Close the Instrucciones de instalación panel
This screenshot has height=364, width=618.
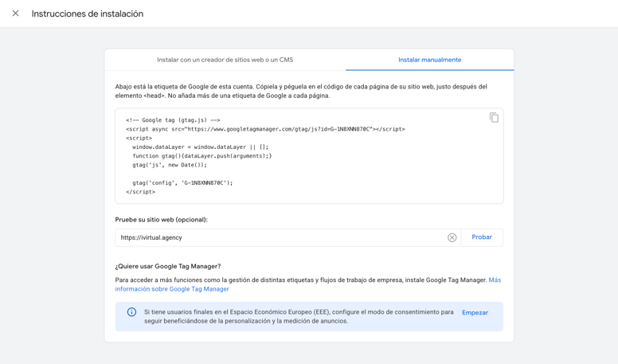pyautogui.click(x=15, y=14)
